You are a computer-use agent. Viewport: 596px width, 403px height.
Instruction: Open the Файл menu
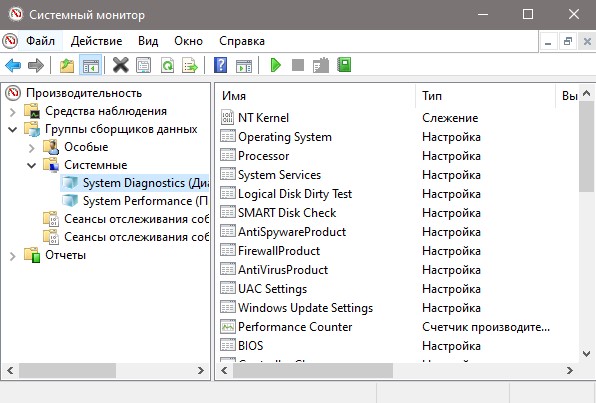point(40,41)
